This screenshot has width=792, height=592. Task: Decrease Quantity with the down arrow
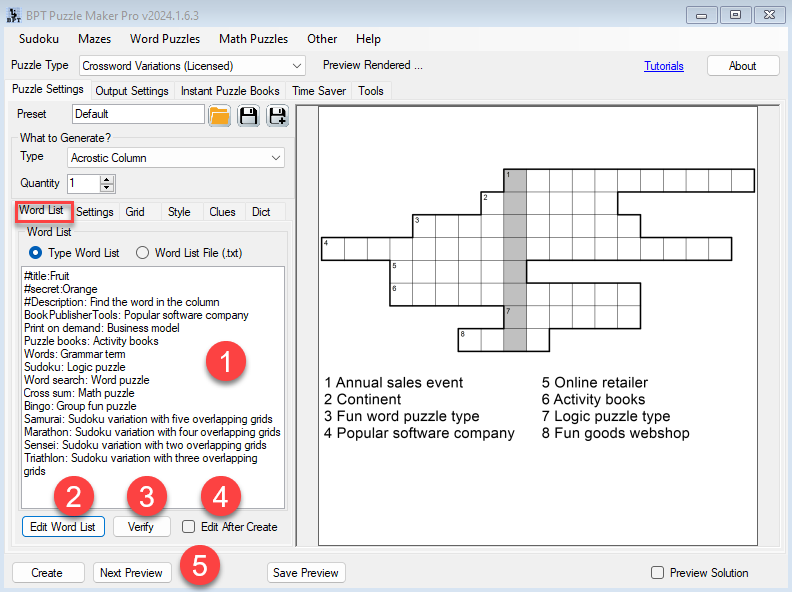[x=108, y=188]
